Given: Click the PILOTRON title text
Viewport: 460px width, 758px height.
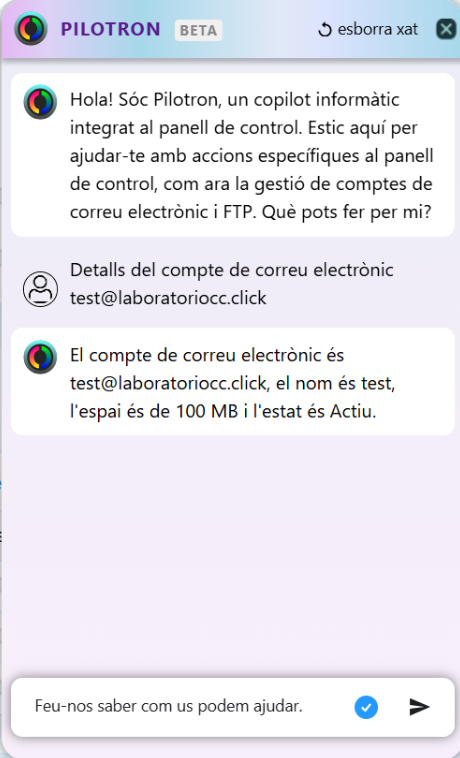Looking at the screenshot, I should [110, 29].
